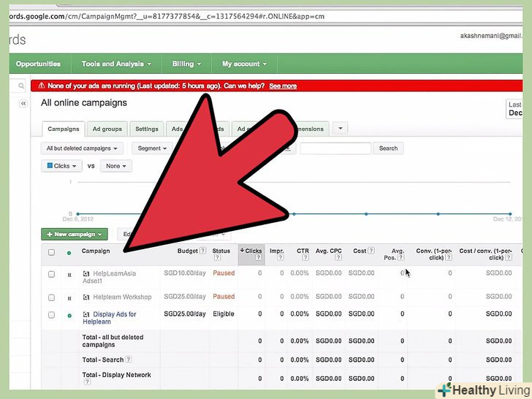Click the paused status icon for HelpLearnAsia Adset1
This screenshot has height=399, width=532.
tap(69, 275)
